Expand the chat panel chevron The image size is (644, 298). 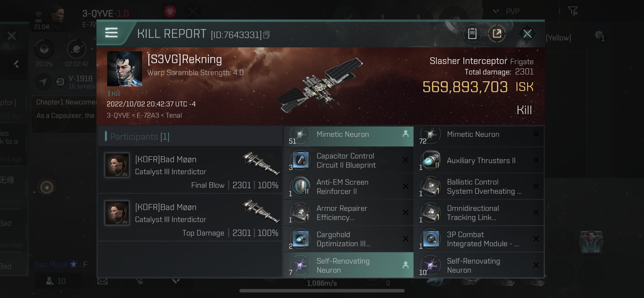pyautogui.click(x=176, y=281)
